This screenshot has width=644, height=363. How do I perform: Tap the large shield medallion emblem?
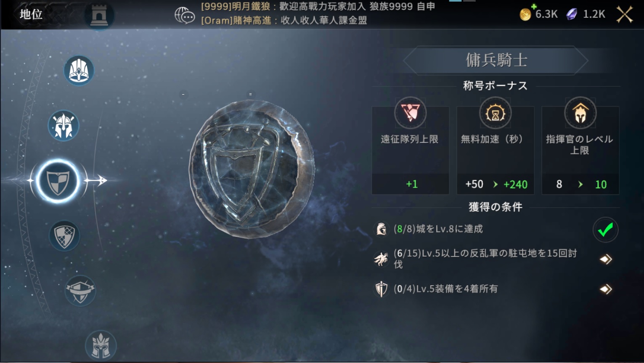[252, 169]
